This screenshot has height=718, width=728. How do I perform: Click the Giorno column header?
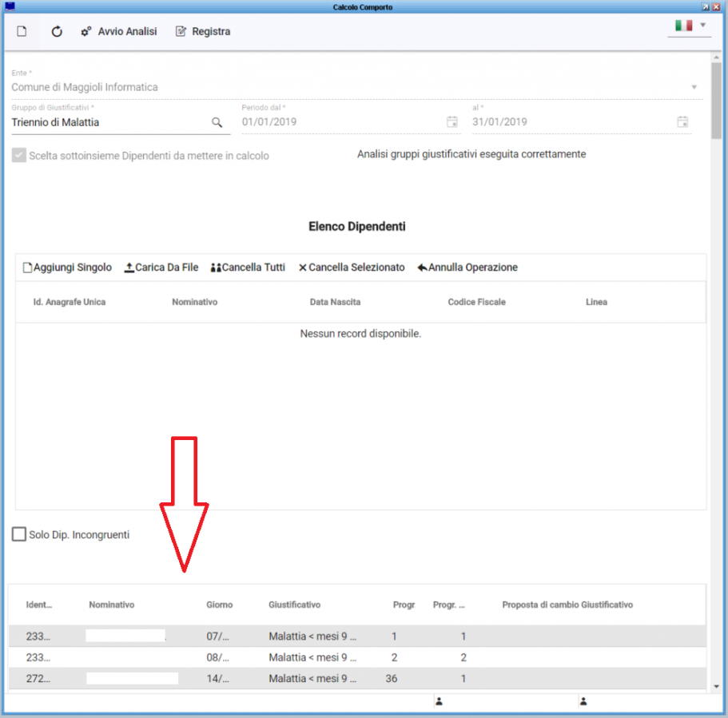coord(220,605)
